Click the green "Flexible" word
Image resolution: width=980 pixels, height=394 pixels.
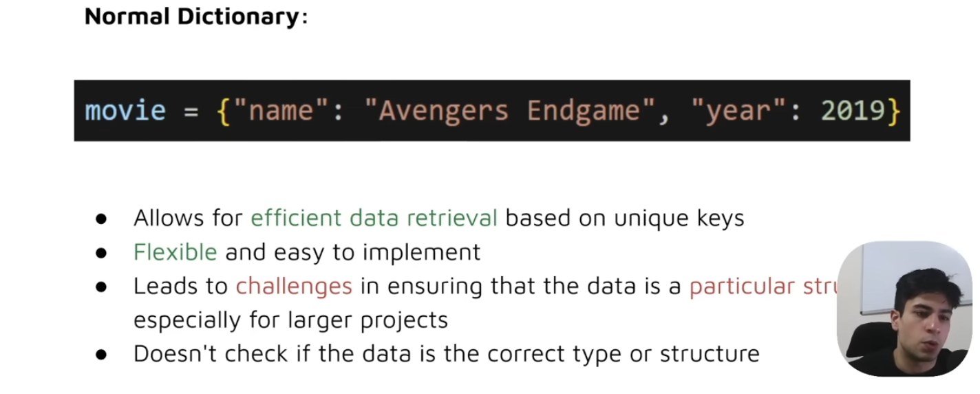click(x=175, y=252)
